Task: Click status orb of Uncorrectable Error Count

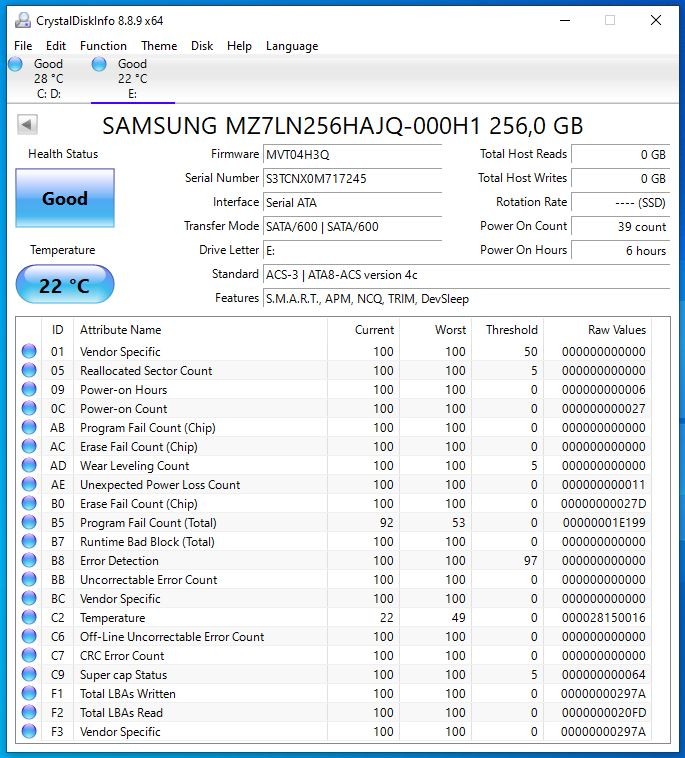Action: [29, 579]
